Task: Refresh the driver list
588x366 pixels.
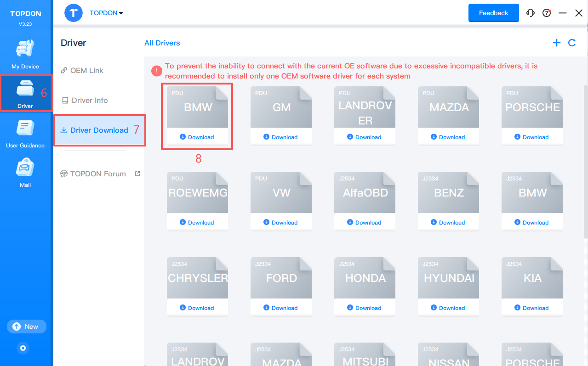Action: pyautogui.click(x=572, y=43)
